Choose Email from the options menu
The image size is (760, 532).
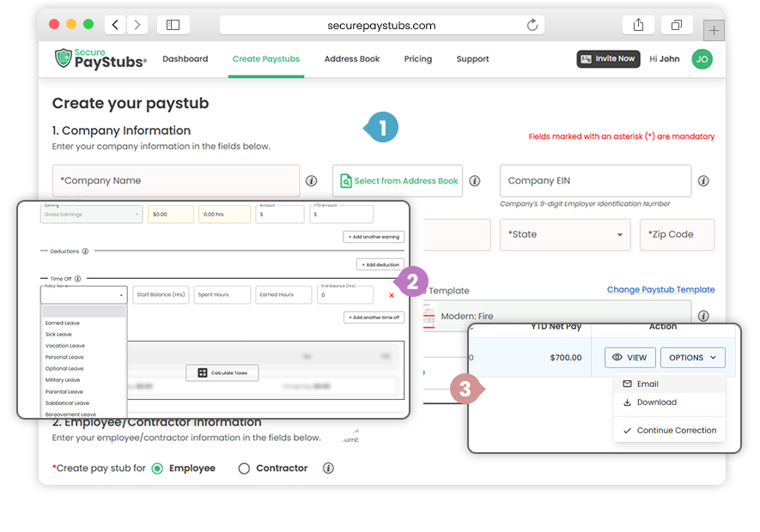click(648, 384)
